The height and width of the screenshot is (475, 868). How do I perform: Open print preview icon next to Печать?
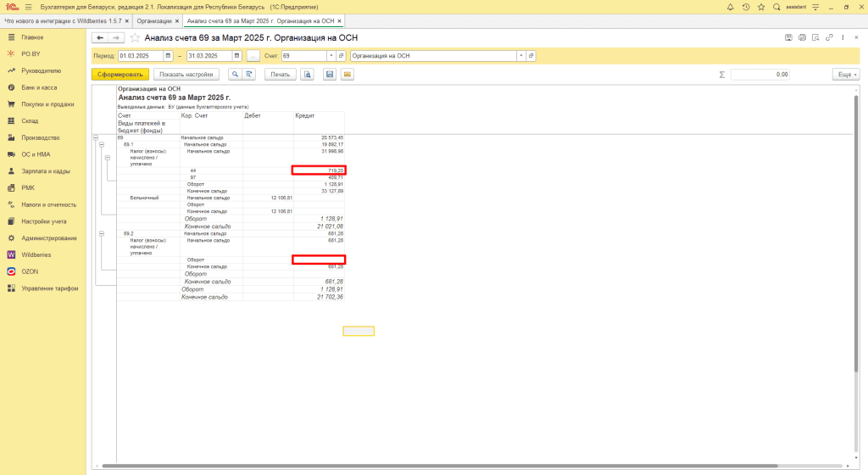[307, 75]
